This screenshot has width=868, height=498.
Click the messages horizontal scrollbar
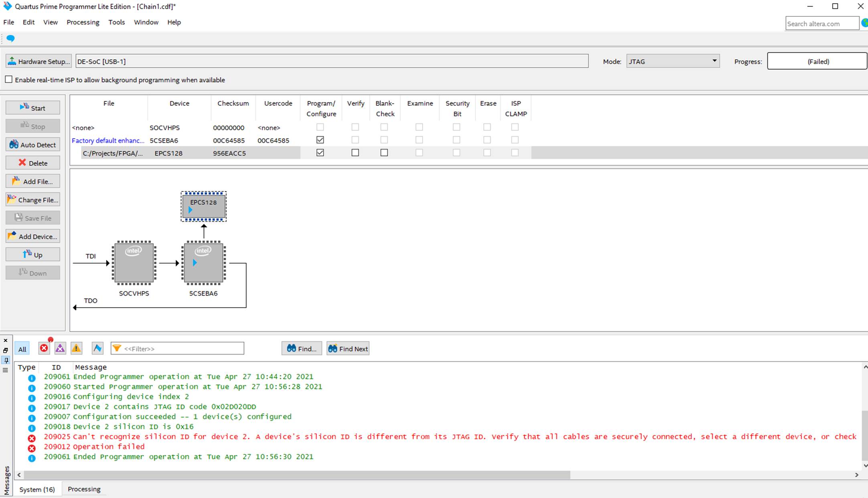tap(297, 475)
